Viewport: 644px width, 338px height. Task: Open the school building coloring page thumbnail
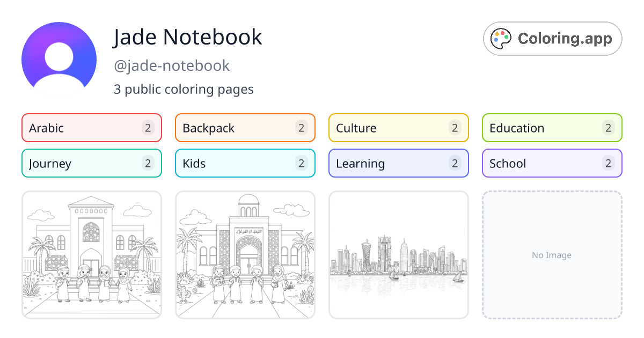tap(91, 254)
